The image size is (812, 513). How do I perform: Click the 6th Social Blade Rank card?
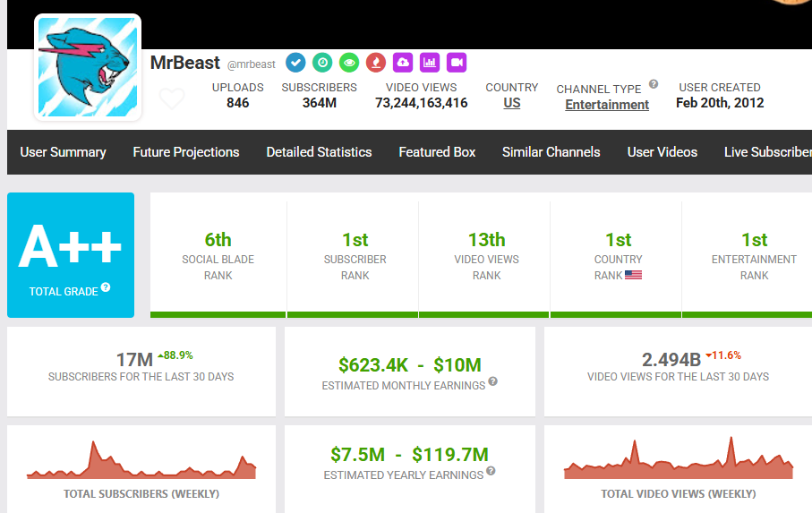pyautogui.click(x=218, y=256)
